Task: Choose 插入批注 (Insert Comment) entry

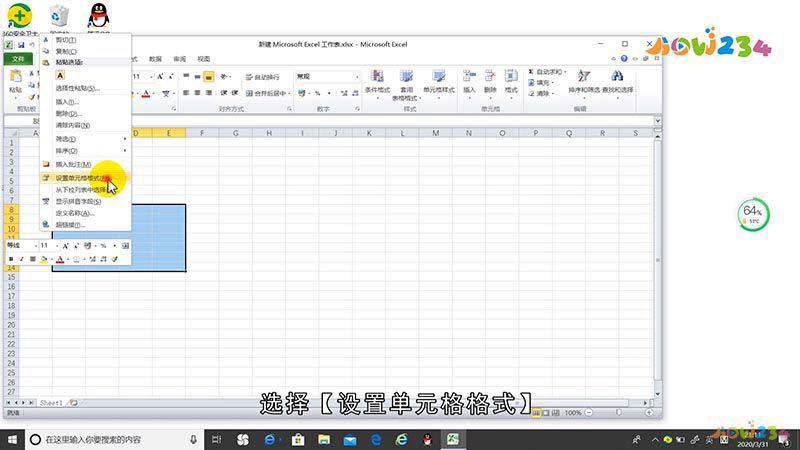Action: point(73,164)
